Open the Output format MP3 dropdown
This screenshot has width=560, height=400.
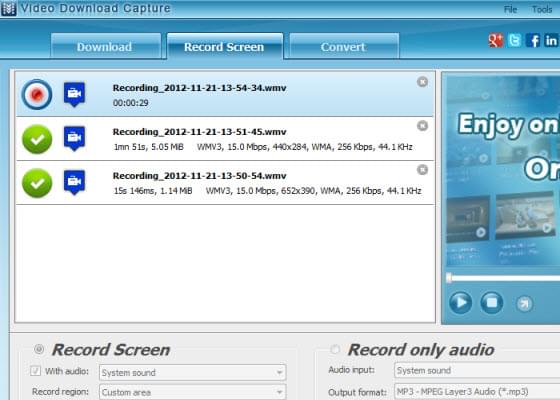477,391
